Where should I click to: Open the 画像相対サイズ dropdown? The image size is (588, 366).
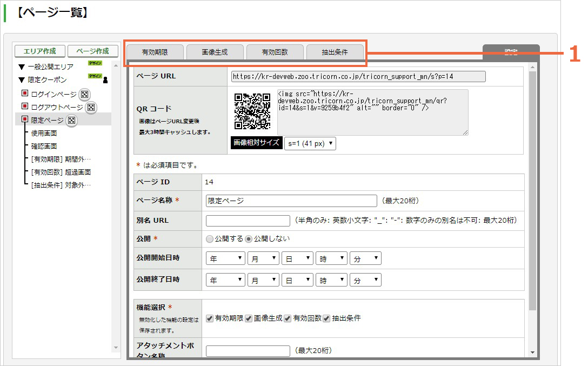[x=310, y=144]
